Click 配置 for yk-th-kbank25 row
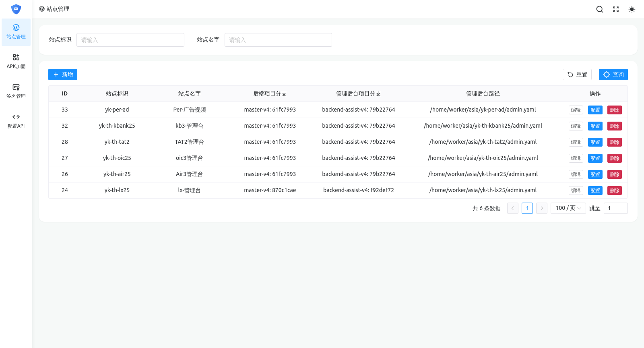 click(x=595, y=126)
